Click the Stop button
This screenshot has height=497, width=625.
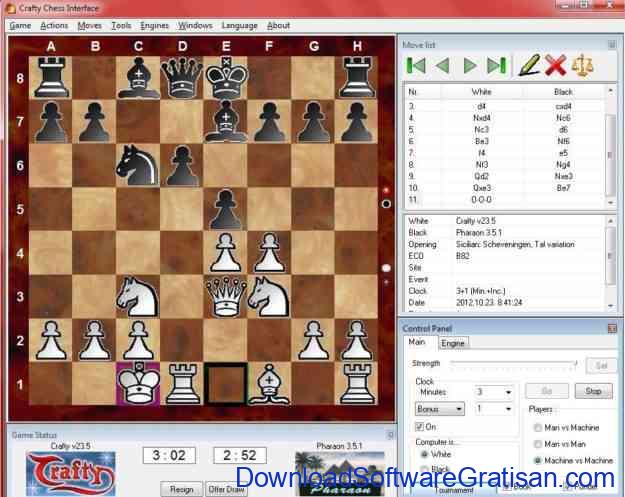(x=593, y=391)
